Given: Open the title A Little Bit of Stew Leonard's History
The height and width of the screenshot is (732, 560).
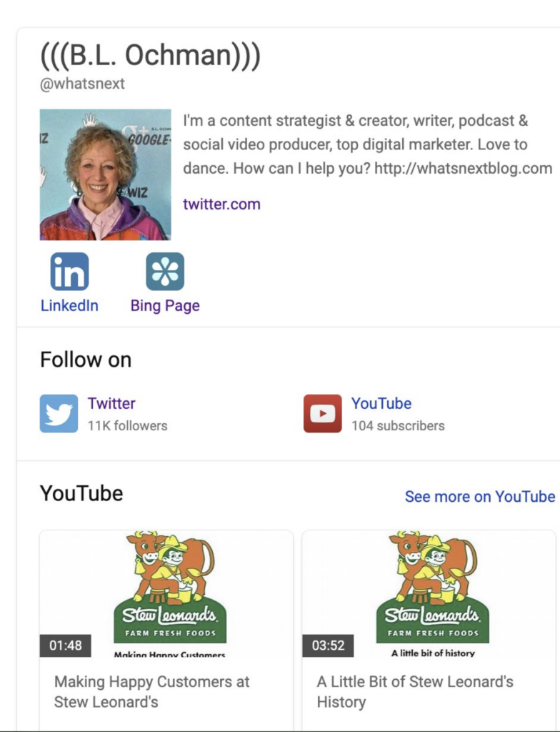Looking at the screenshot, I should point(415,691).
